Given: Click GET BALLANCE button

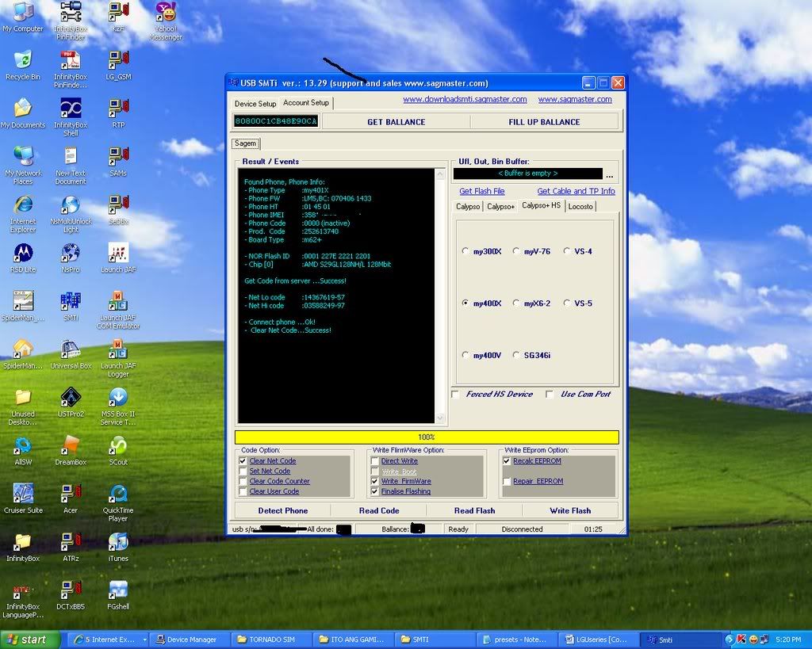Looking at the screenshot, I should point(396,122).
